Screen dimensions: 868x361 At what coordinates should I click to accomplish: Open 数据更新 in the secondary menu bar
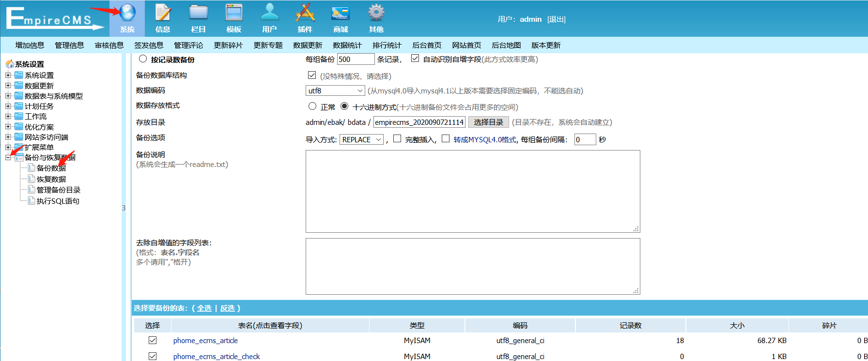click(x=308, y=45)
